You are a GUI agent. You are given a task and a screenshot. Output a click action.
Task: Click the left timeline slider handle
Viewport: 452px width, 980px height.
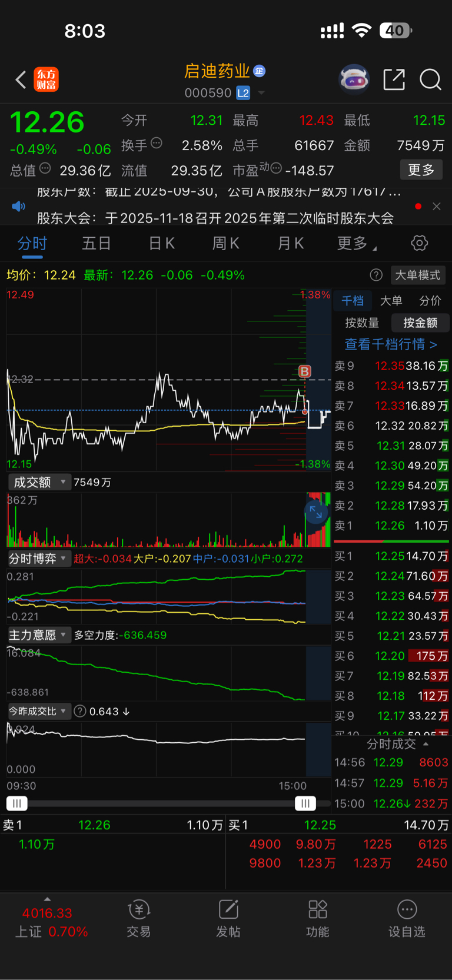coord(17,803)
